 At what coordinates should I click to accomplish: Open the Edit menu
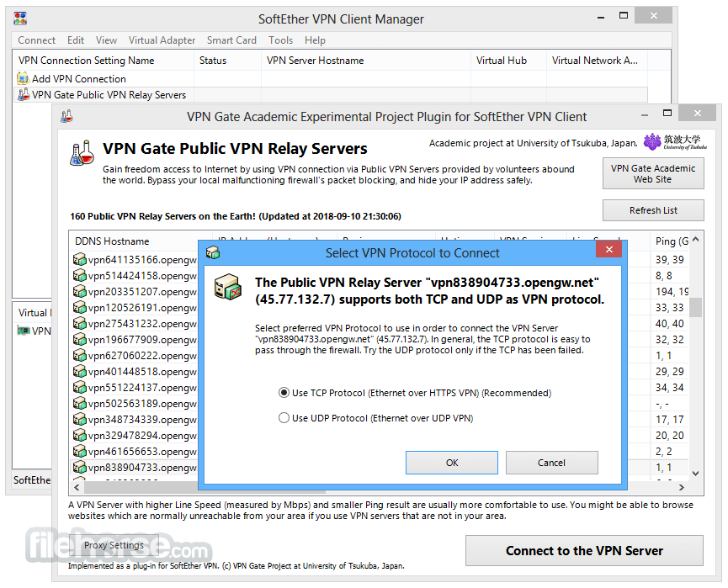click(76, 40)
